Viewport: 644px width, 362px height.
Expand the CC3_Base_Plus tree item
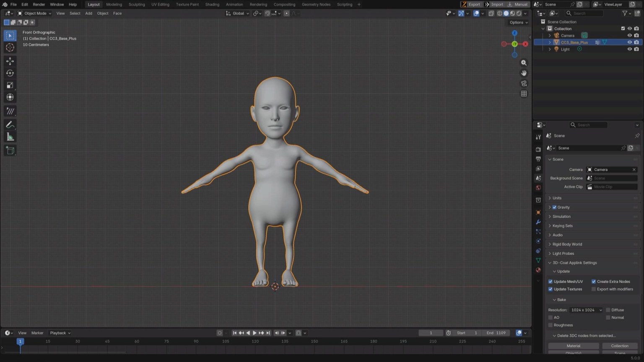550,42
